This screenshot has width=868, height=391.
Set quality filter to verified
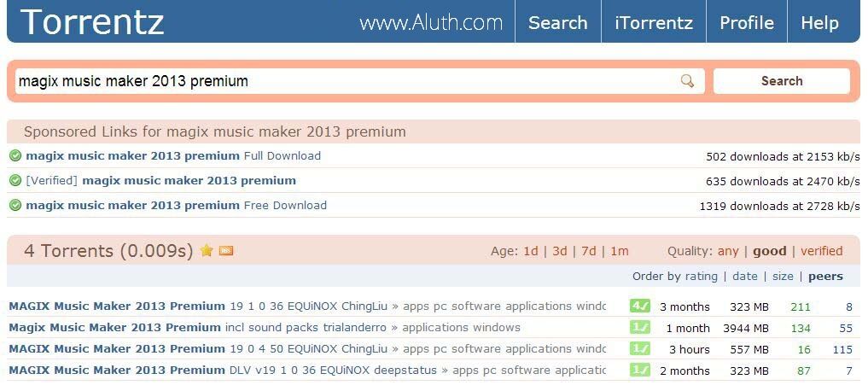822,251
